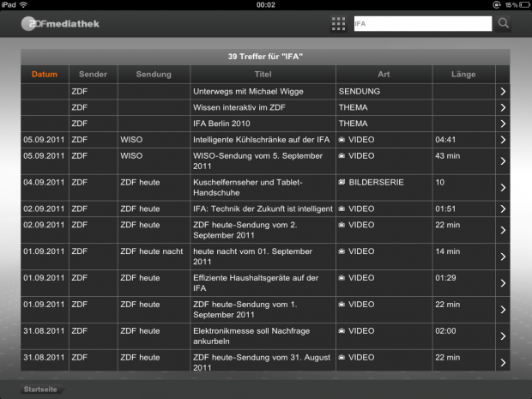Click video icon of heute-Sendung 1. September
Image resolution: width=532 pixels, height=399 pixels.
pos(342,305)
